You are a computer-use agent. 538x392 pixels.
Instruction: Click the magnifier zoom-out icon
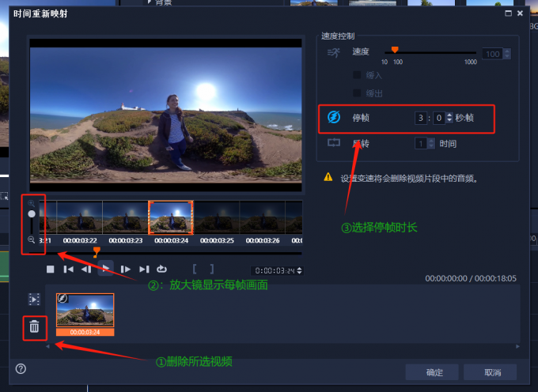click(31, 239)
